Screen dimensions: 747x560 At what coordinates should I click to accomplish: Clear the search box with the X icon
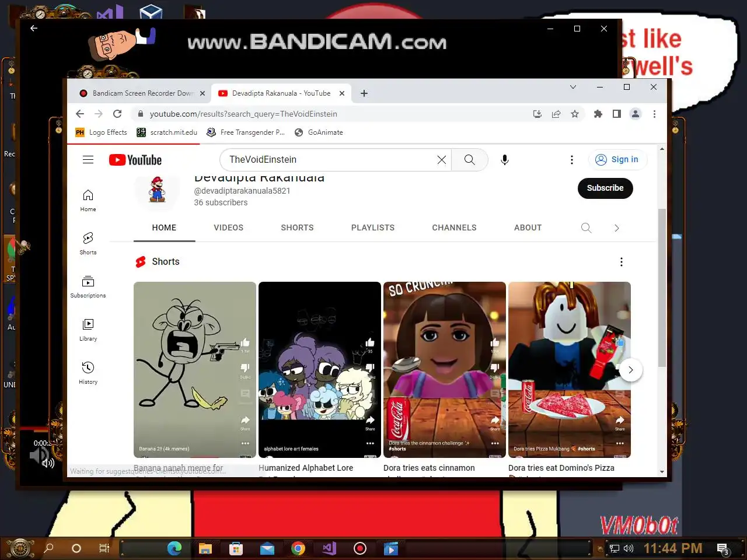pyautogui.click(x=442, y=160)
